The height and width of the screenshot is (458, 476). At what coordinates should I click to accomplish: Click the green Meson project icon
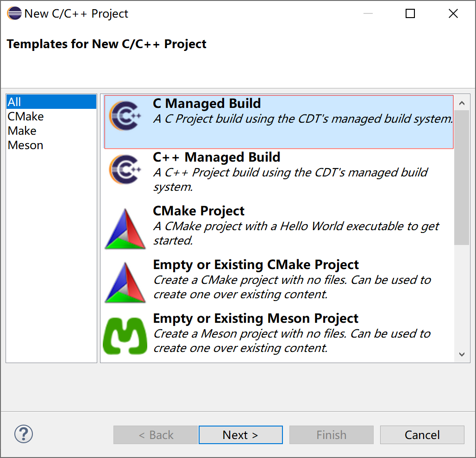[x=125, y=336]
